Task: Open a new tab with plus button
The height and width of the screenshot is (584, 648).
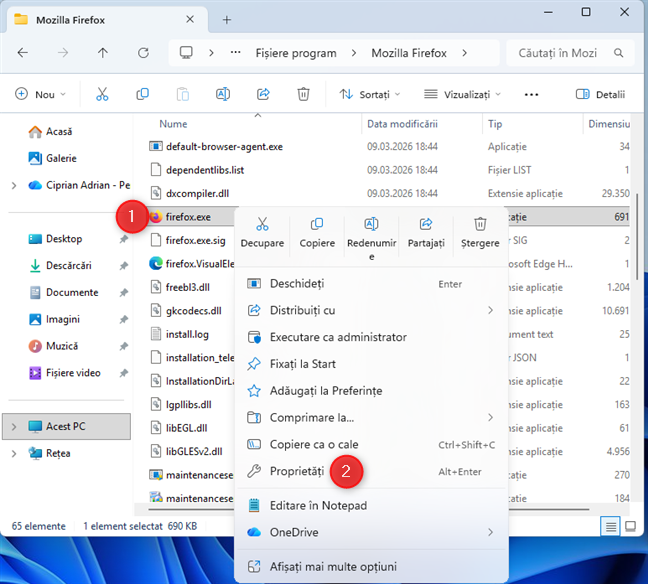Action: (x=226, y=20)
